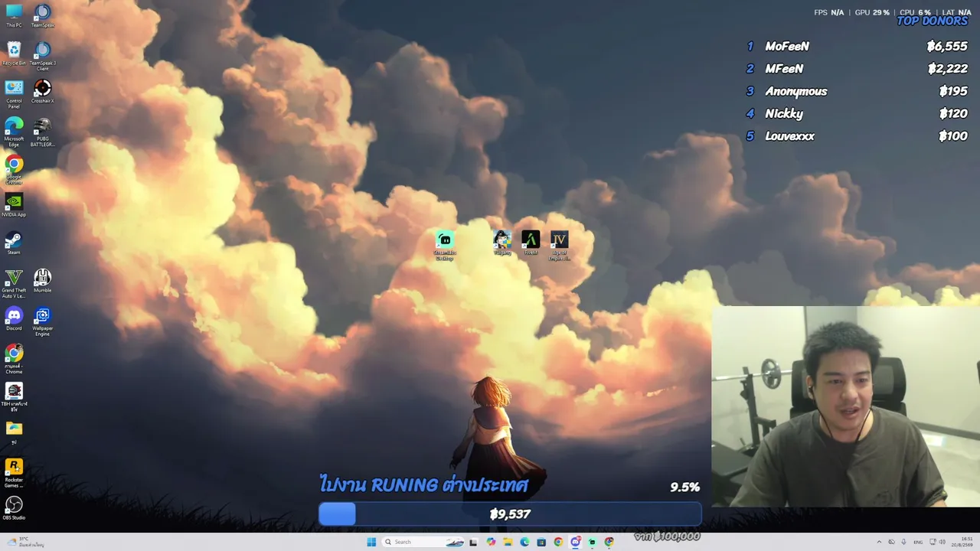The image size is (980, 551).
Task: Launch OBS Studio from the desktop
Action: (14, 508)
